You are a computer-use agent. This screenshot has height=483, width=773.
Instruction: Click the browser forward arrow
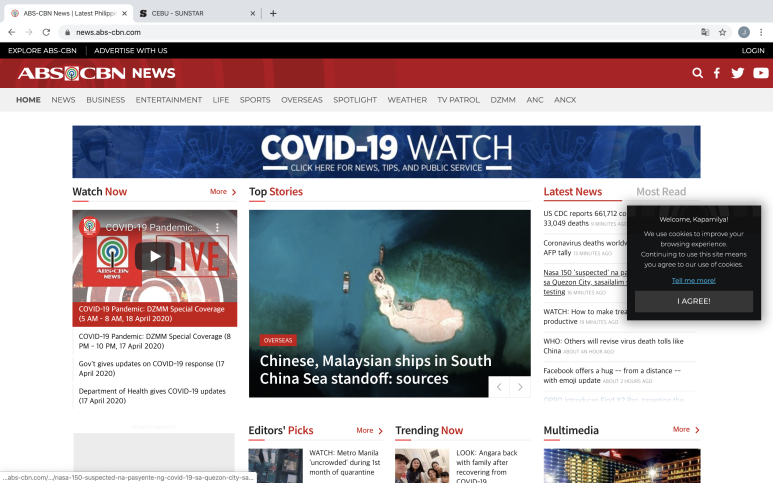click(x=29, y=32)
